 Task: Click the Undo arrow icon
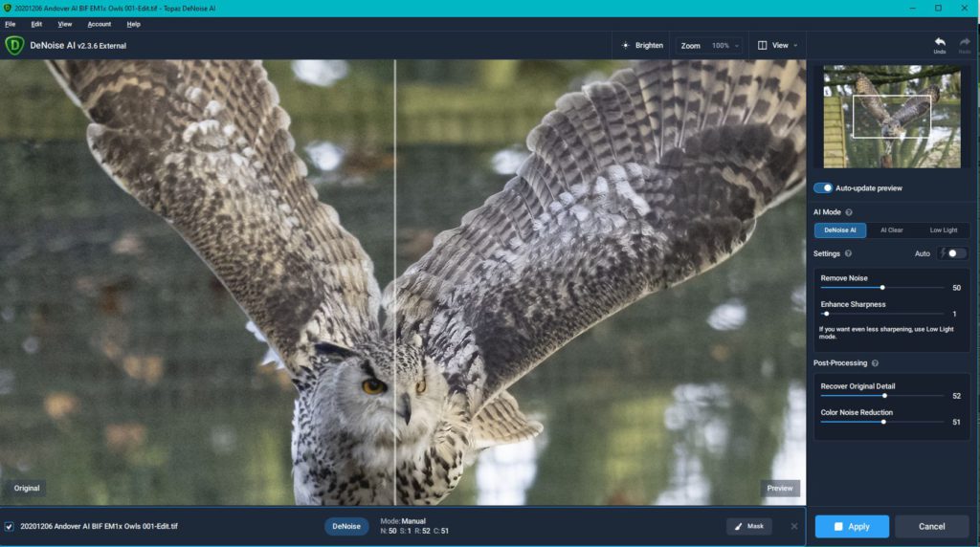pos(940,42)
